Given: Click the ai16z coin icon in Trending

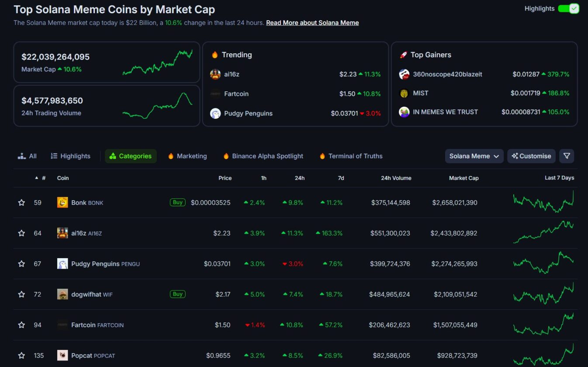Looking at the screenshot, I should [x=215, y=74].
